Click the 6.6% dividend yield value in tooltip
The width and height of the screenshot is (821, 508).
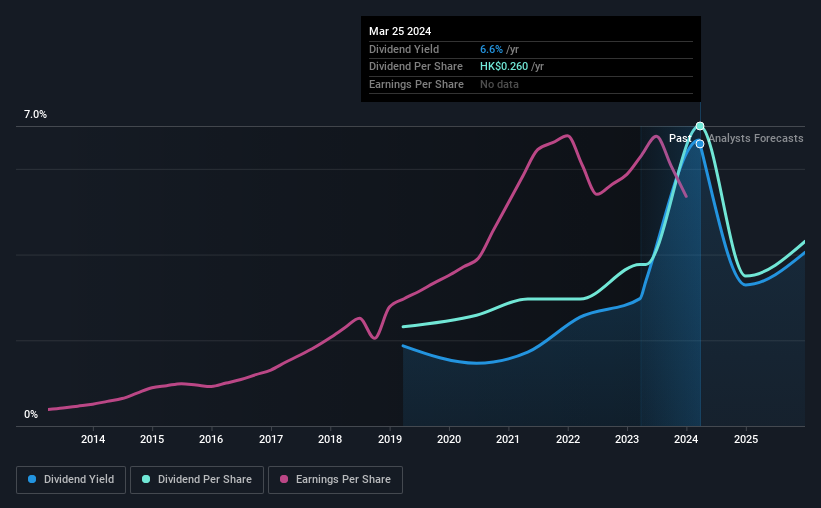coord(491,49)
